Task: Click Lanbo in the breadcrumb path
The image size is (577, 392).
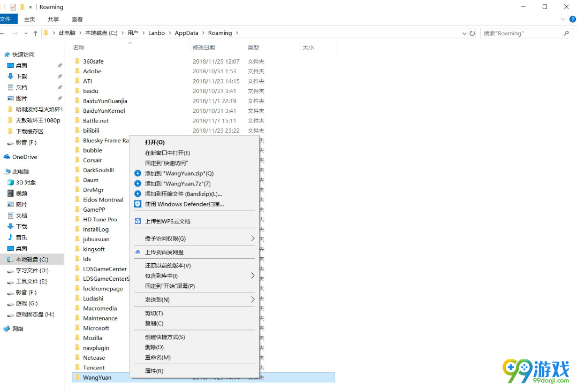Action: coord(156,33)
